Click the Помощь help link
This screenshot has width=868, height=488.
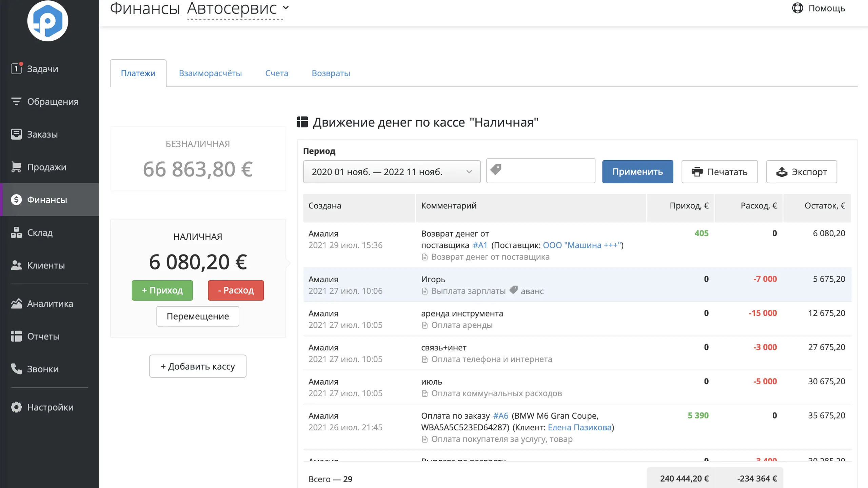coord(818,8)
